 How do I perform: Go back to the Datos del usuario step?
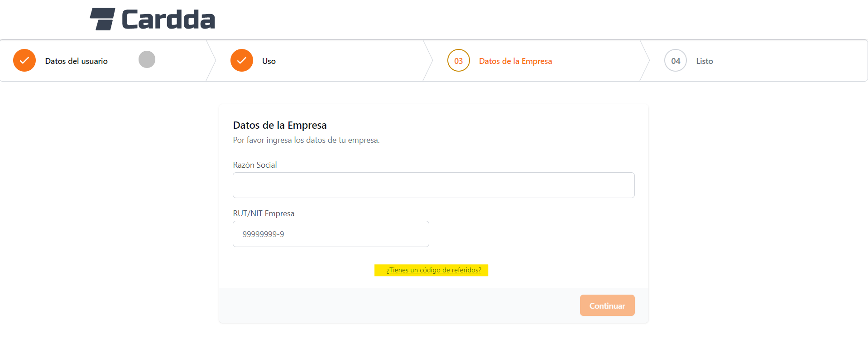[x=76, y=61]
